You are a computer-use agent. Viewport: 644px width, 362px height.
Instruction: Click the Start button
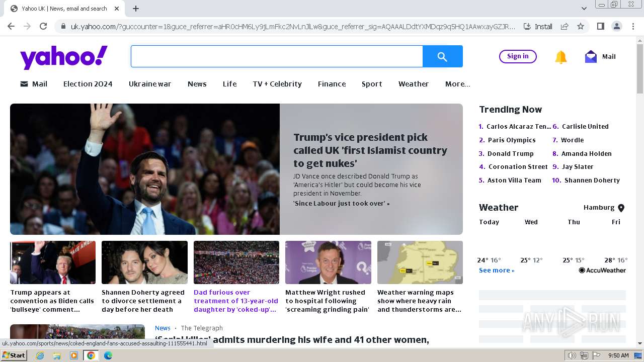[x=14, y=355]
